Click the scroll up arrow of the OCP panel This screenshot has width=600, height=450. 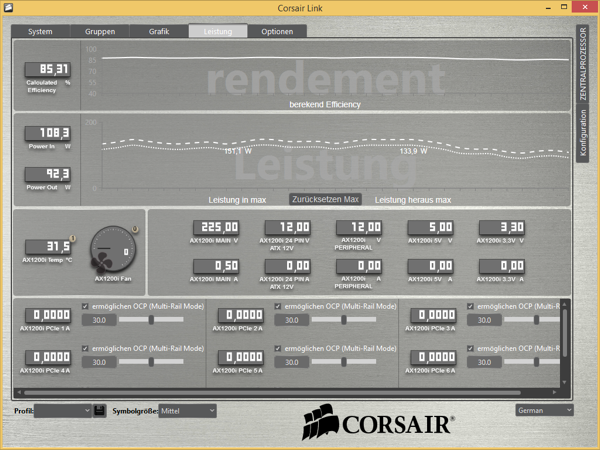point(564,304)
